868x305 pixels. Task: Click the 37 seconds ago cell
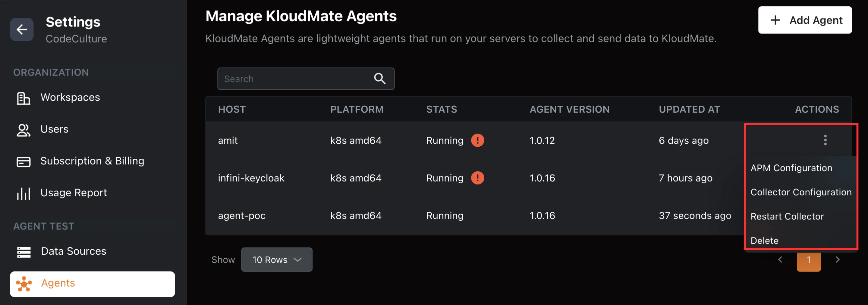pos(695,216)
